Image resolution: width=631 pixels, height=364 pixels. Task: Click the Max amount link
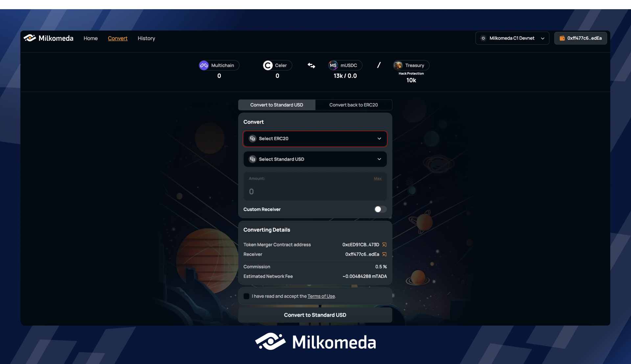tap(378, 178)
